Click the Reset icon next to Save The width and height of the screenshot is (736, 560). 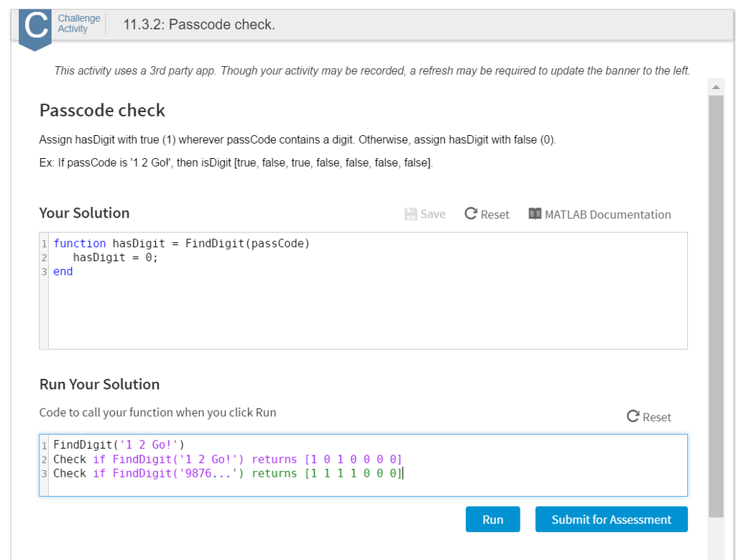click(x=471, y=214)
